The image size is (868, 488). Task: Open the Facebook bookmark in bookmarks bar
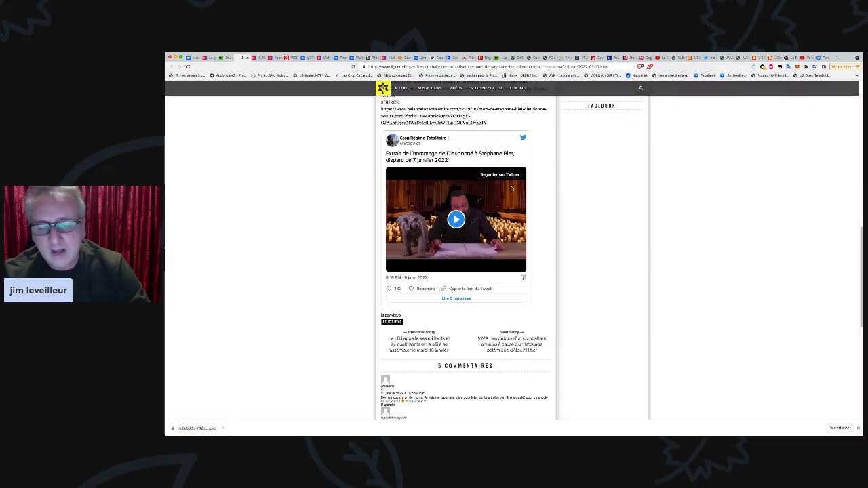(705, 75)
